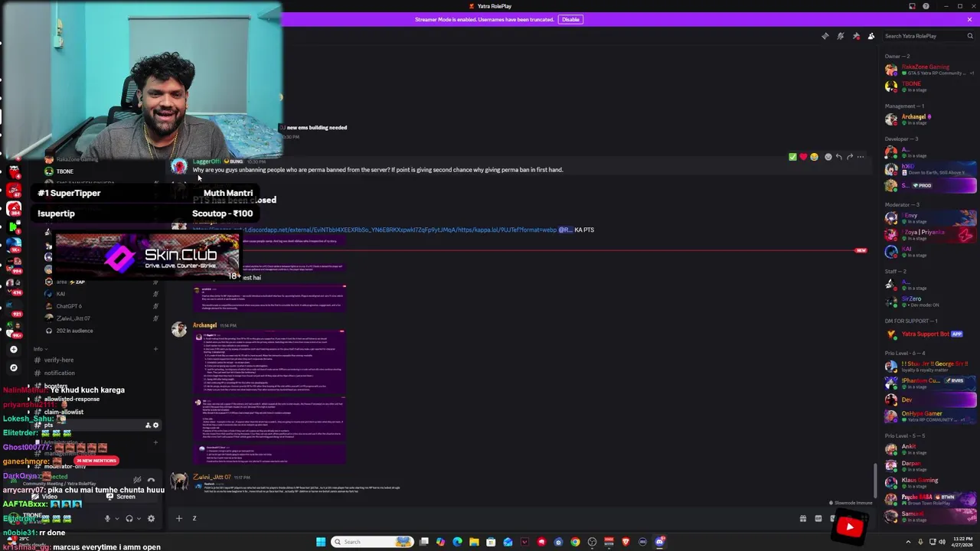Share your Screen button
This screenshot has height=551, width=980.
122,497
